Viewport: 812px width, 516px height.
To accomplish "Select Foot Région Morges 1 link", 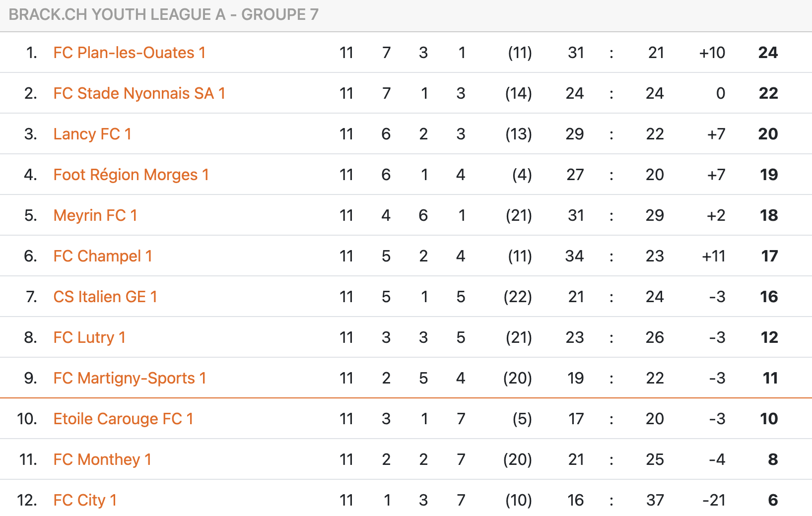I will [131, 175].
